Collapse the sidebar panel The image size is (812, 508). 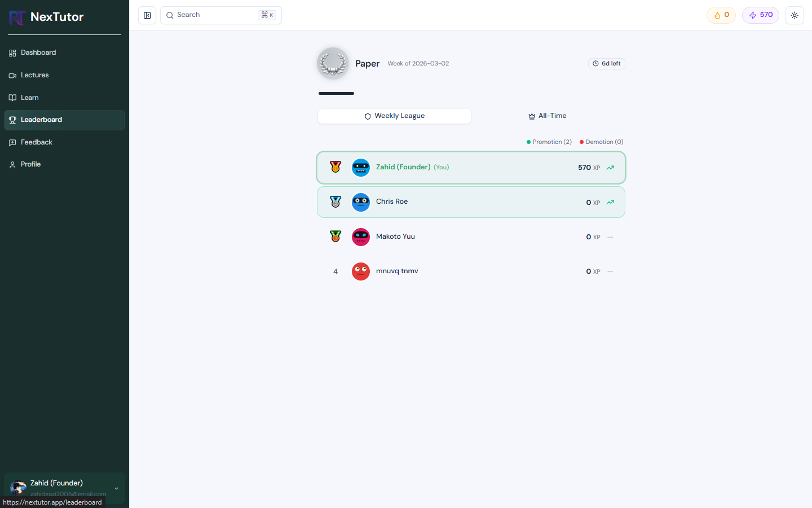[x=147, y=15]
